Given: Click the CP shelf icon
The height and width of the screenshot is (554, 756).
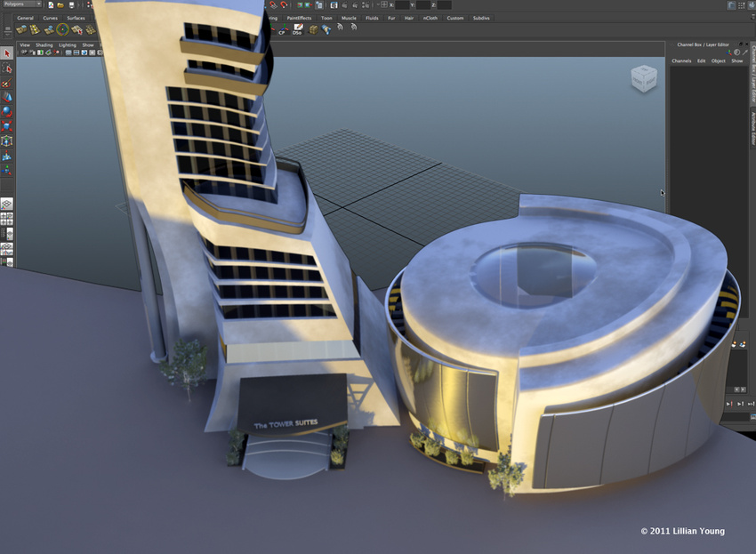Looking at the screenshot, I should tap(283, 29).
